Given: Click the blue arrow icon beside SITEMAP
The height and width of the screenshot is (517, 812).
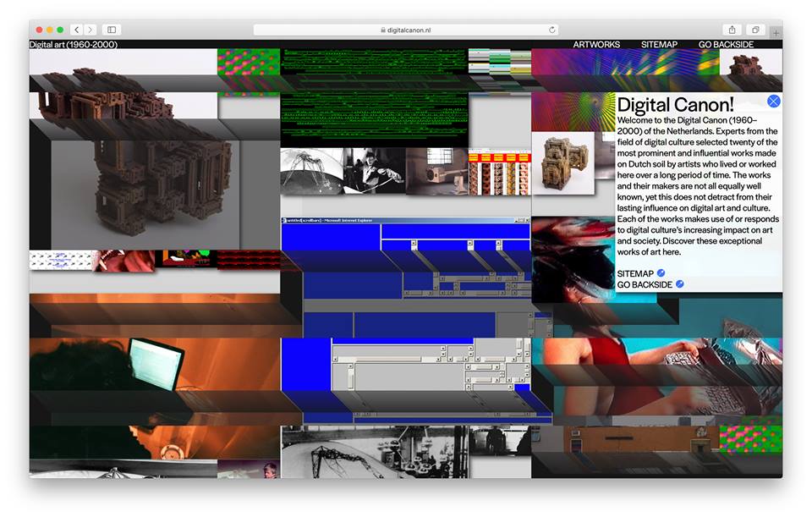Looking at the screenshot, I should click(661, 273).
